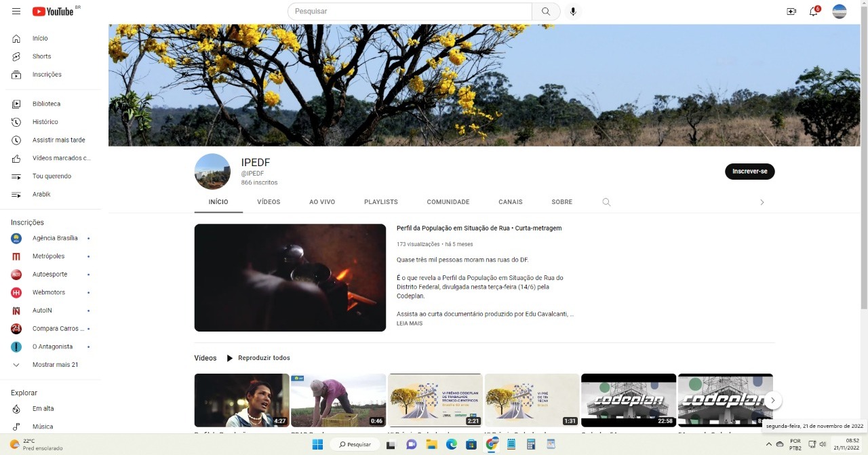Switch to the VÍDEOS tab
Viewport: 868px width, 455px height.
coord(269,201)
